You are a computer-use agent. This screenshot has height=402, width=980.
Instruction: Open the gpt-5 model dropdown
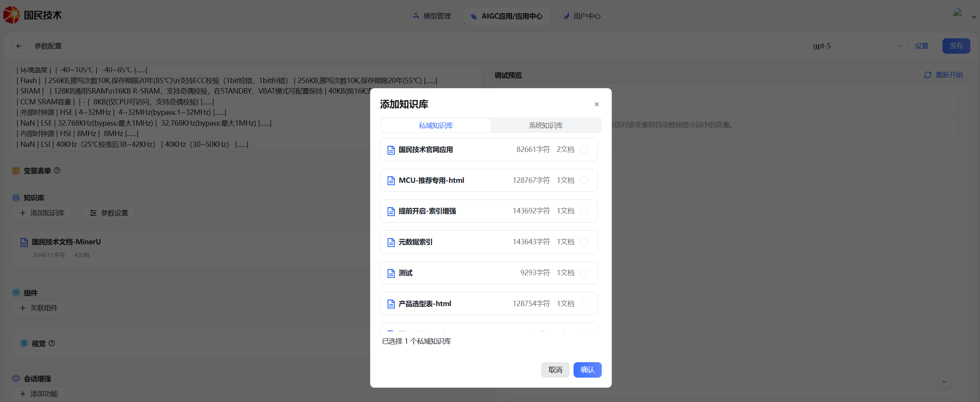(858, 46)
